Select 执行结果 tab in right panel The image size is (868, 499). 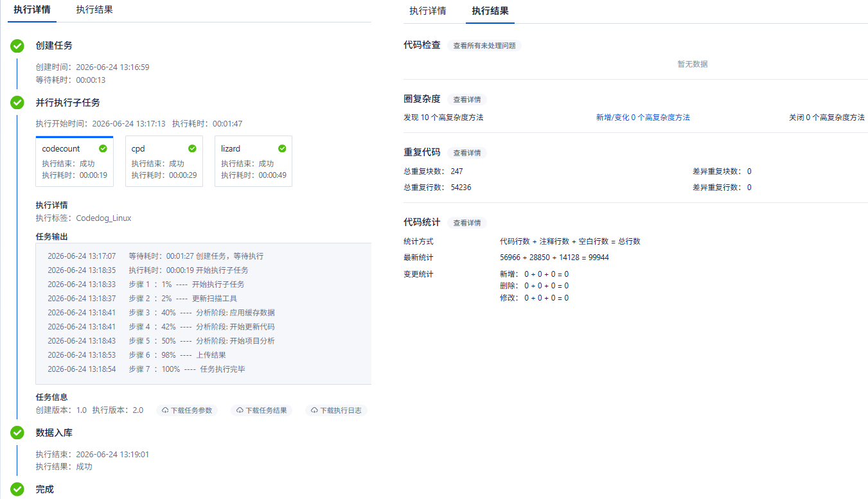[x=490, y=11]
